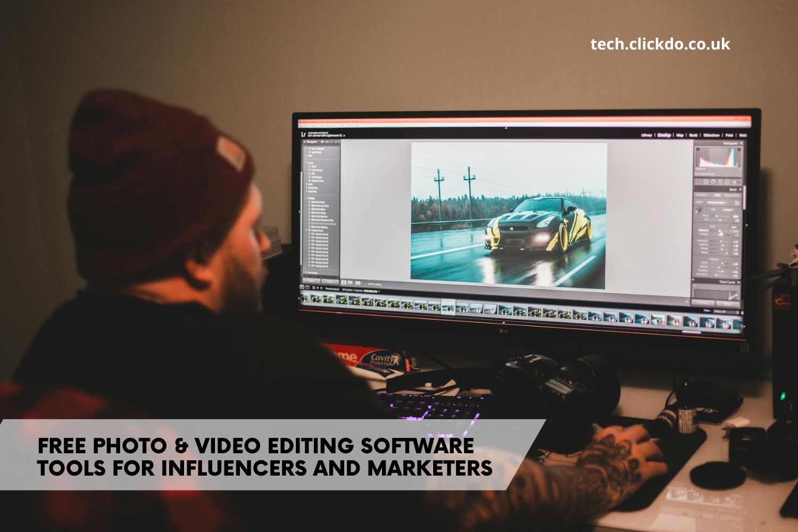Screen dimensions: 798x532
Task: Set Treatment to Color
Action: [x=717, y=195]
